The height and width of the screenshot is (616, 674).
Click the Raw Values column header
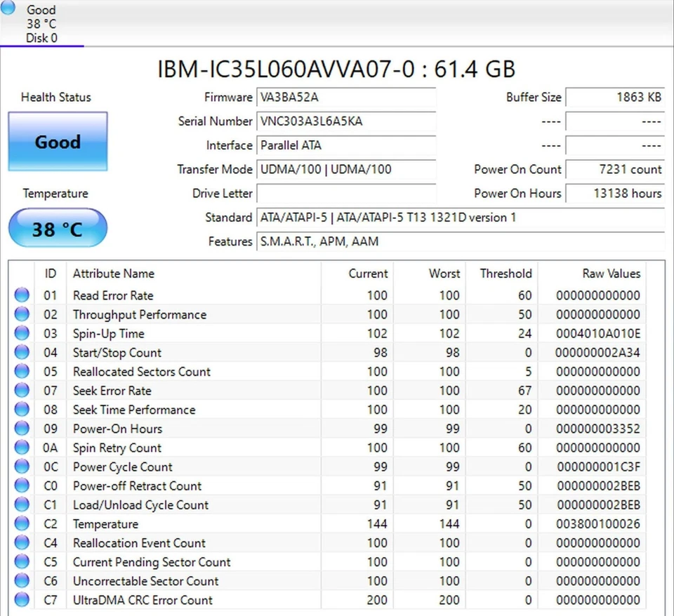click(x=610, y=274)
